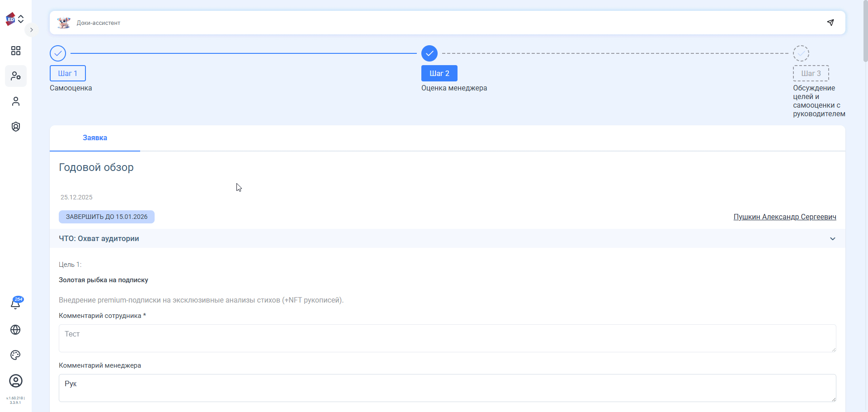Click the 'Шаг 1' step button

coord(68,73)
